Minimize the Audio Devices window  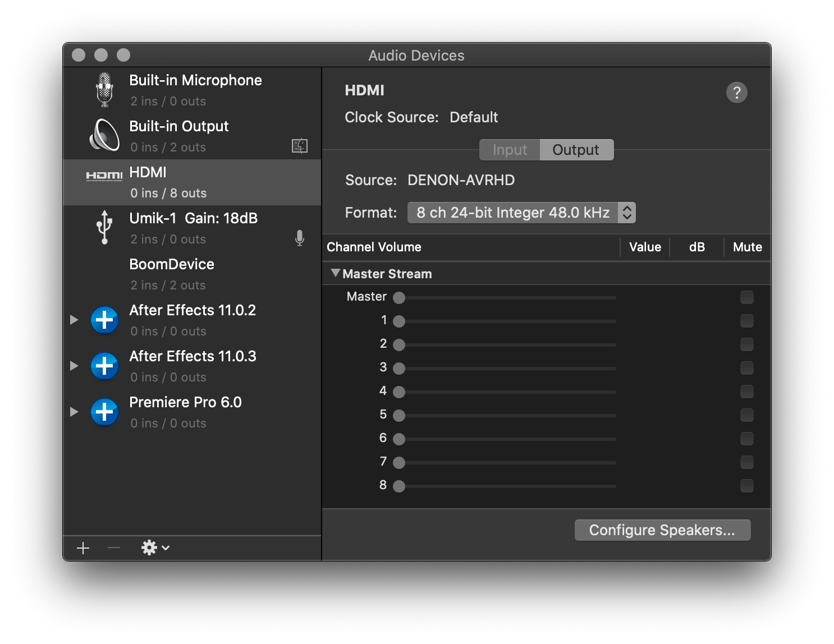click(101, 55)
